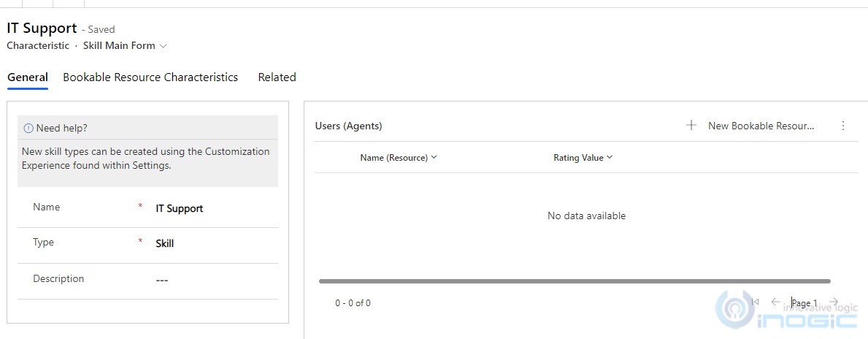Switch to the General tab
Image resolution: width=868 pixels, height=339 pixels.
[28, 77]
